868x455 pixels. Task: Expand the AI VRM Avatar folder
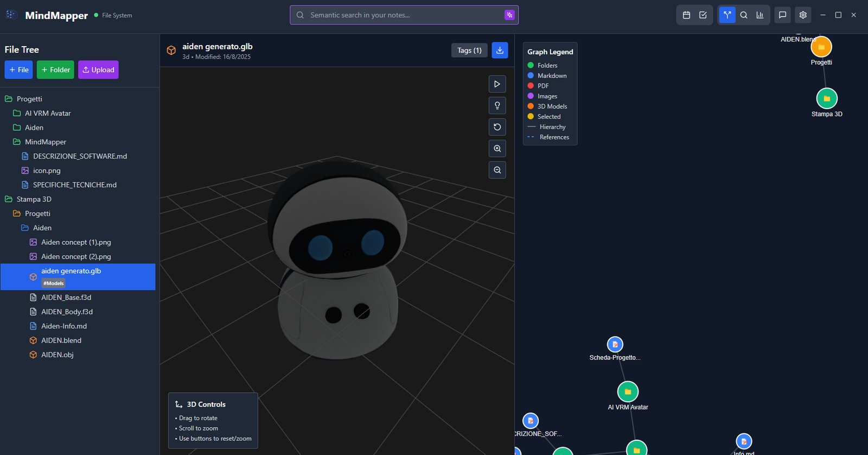(48, 113)
